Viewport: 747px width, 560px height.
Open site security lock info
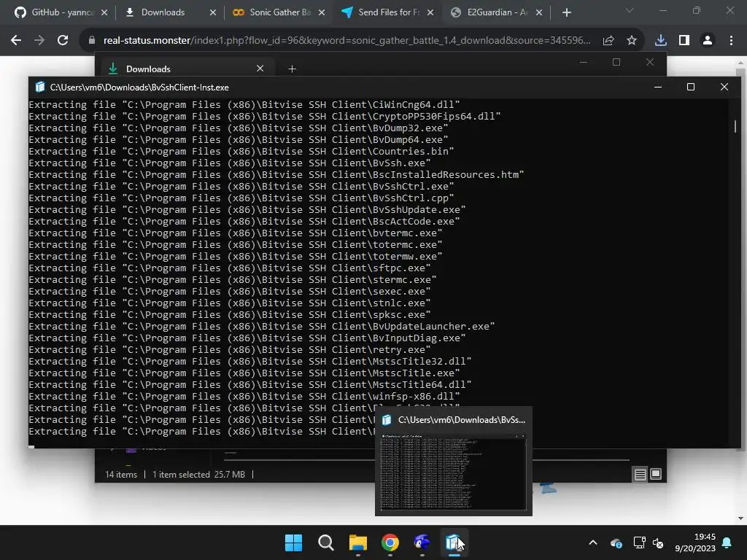[92, 41]
